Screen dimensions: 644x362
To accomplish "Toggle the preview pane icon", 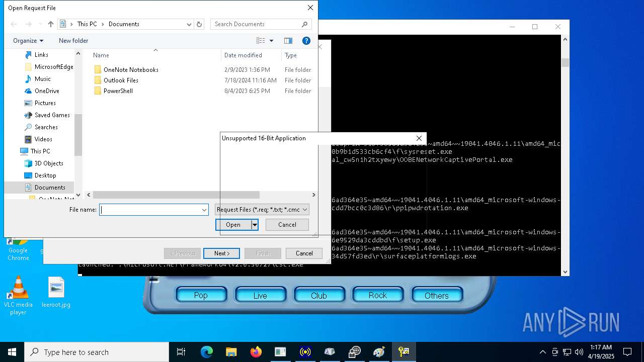I will tap(288, 41).
